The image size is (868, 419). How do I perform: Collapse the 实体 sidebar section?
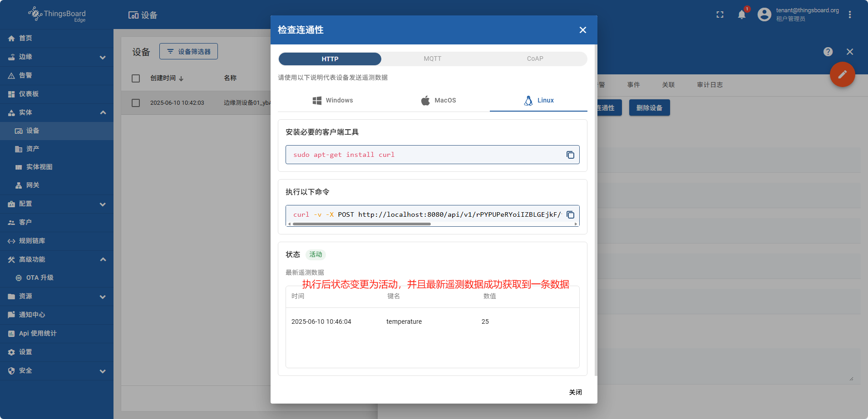point(103,112)
